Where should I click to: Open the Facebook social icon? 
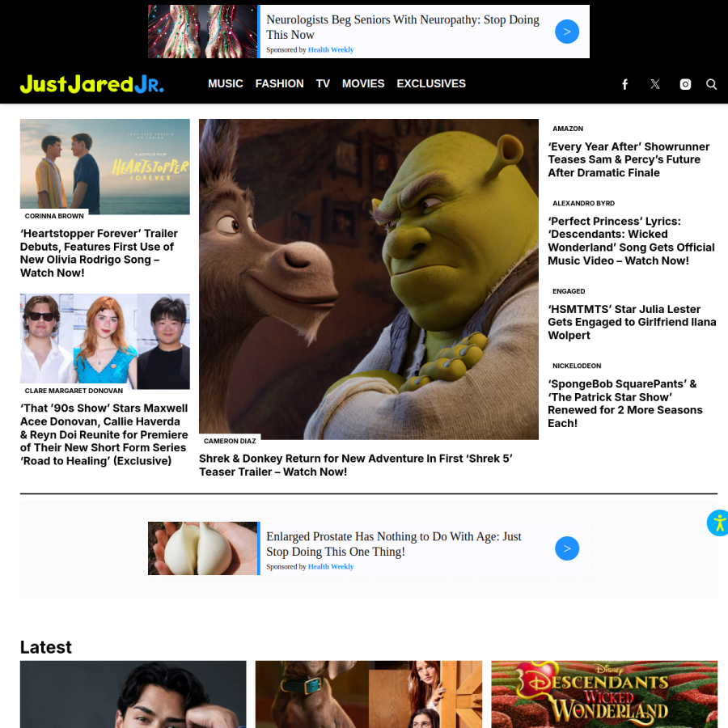coord(625,84)
